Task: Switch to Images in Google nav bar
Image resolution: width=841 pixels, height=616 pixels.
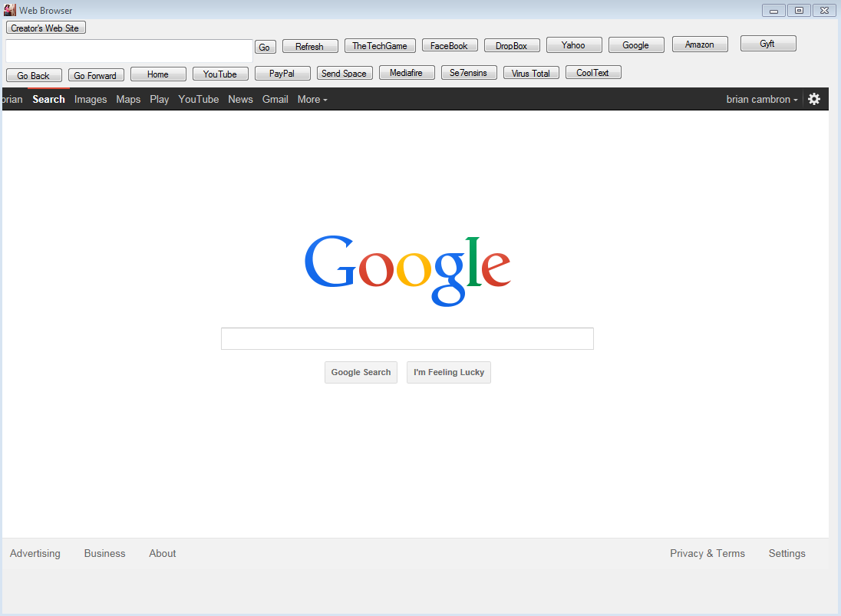Action: click(91, 99)
